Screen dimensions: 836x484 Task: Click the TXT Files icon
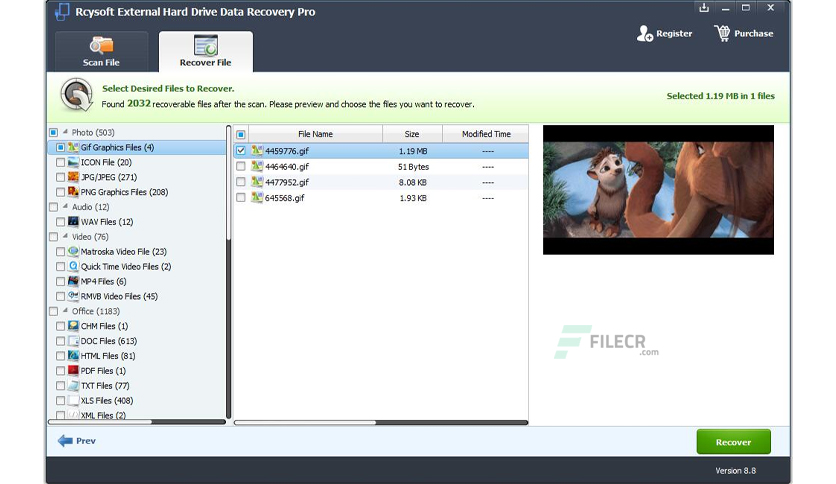[x=73, y=386]
